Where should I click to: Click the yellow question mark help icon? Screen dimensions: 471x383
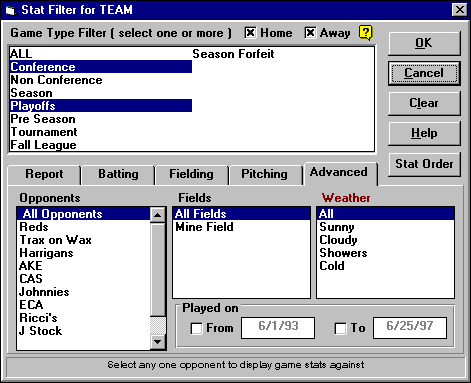pos(366,33)
